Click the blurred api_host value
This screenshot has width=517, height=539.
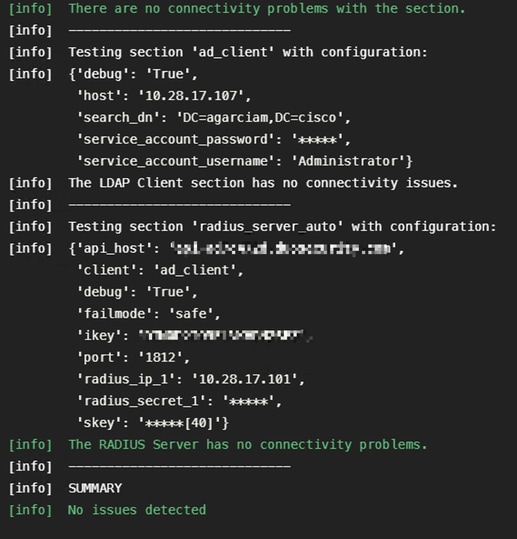pyautogui.click(x=284, y=248)
